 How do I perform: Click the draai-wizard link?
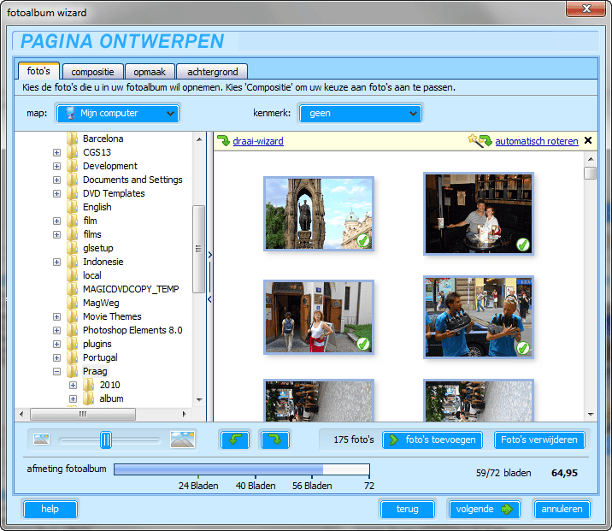[x=258, y=141]
